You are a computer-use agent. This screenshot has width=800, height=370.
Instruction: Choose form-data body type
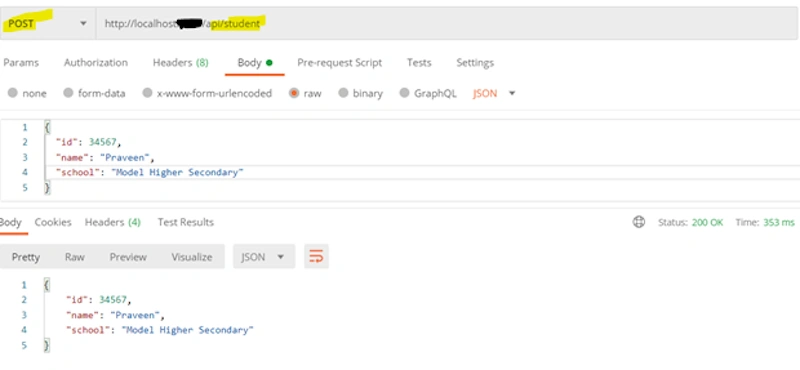pos(94,93)
